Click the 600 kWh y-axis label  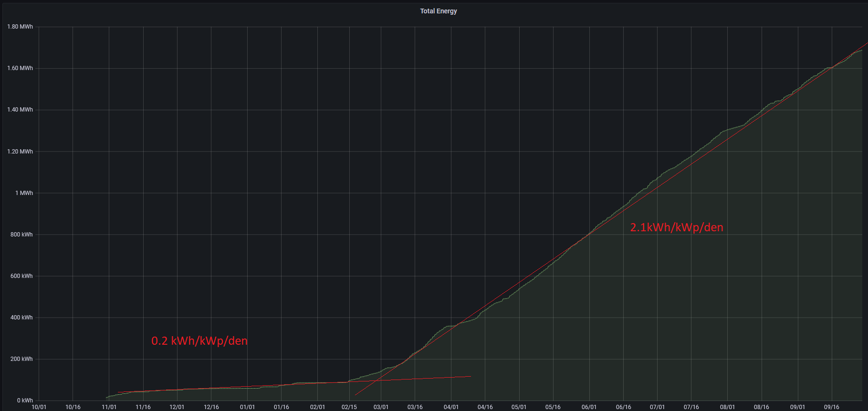click(21, 276)
